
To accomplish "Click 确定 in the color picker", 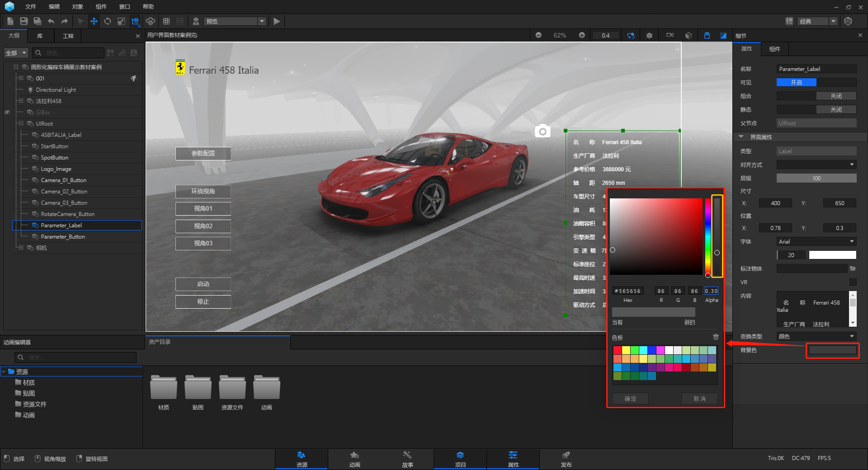I will (630, 399).
